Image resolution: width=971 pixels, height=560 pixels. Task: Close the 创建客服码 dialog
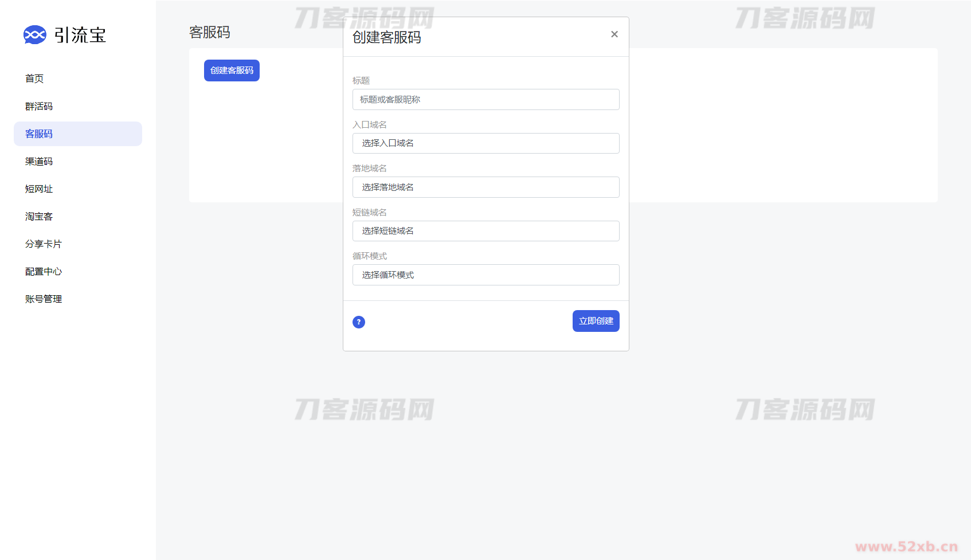pyautogui.click(x=614, y=34)
